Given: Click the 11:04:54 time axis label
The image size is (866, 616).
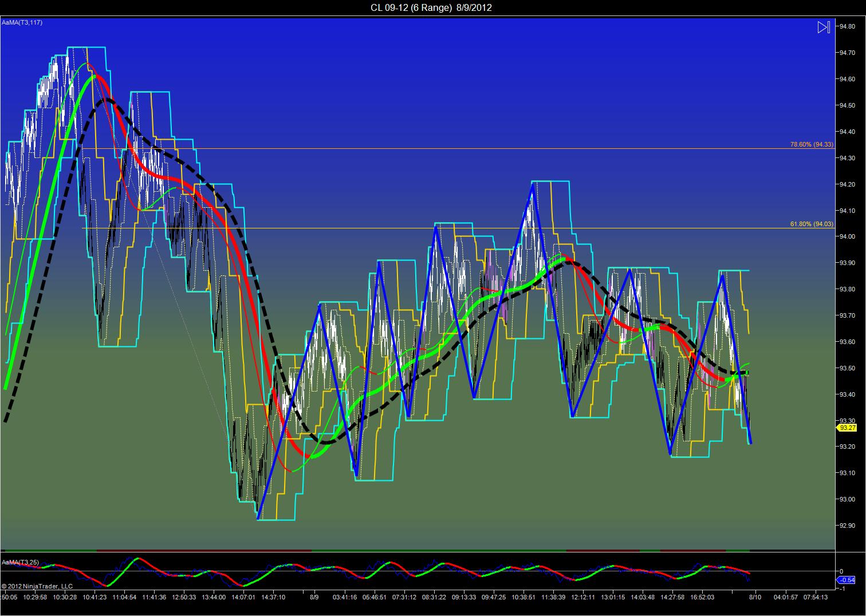Looking at the screenshot, I should (x=125, y=597).
